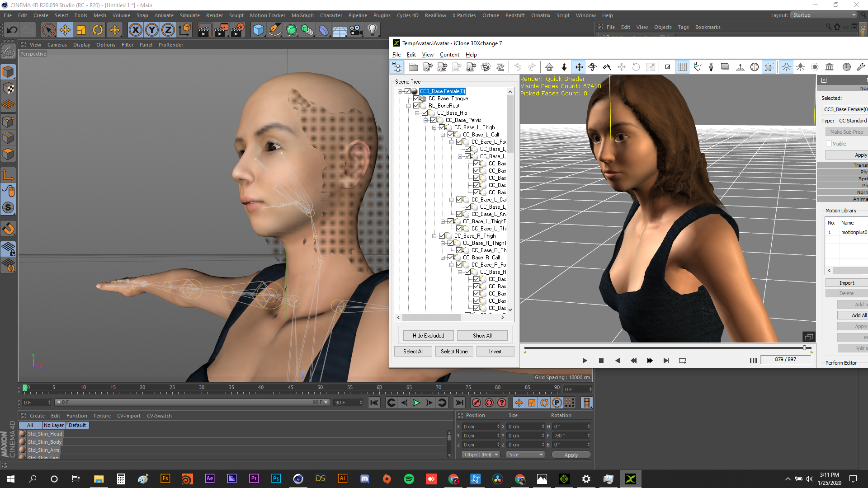Uncheck the CC_Base_Pelvis checkbox
The image size is (868, 488).
tap(433, 120)
